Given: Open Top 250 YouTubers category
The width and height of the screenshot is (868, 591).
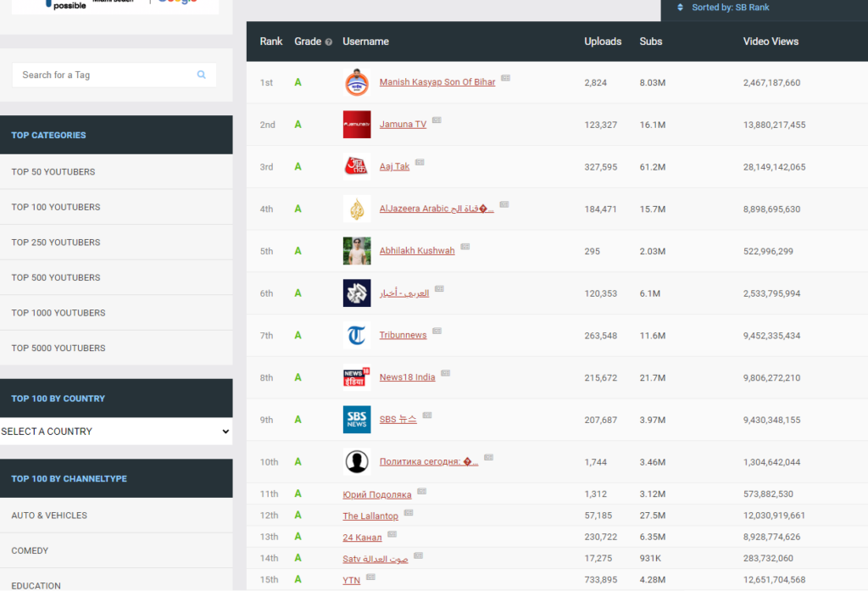Looking at the screenshot, I should [116, 243].
